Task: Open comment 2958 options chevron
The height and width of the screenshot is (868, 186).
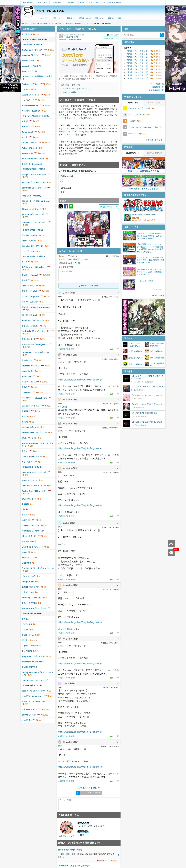Action: (x=118, y=468)
